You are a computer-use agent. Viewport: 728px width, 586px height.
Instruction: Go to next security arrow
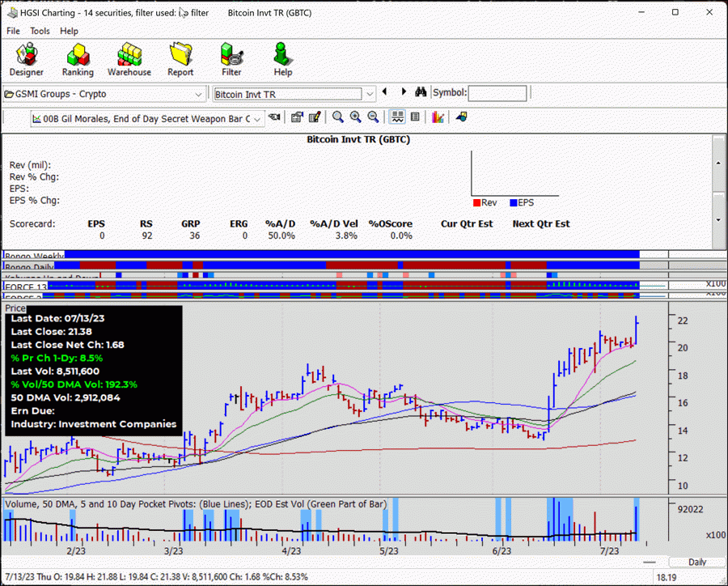pyautogui.click(x=404, y=92)
